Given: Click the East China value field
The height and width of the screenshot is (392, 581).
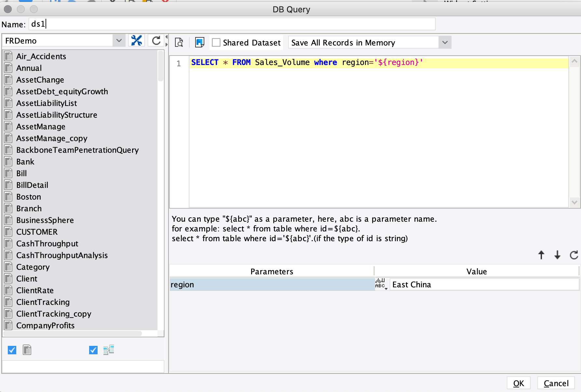Looking at the screenshot, I should [484, 284].
